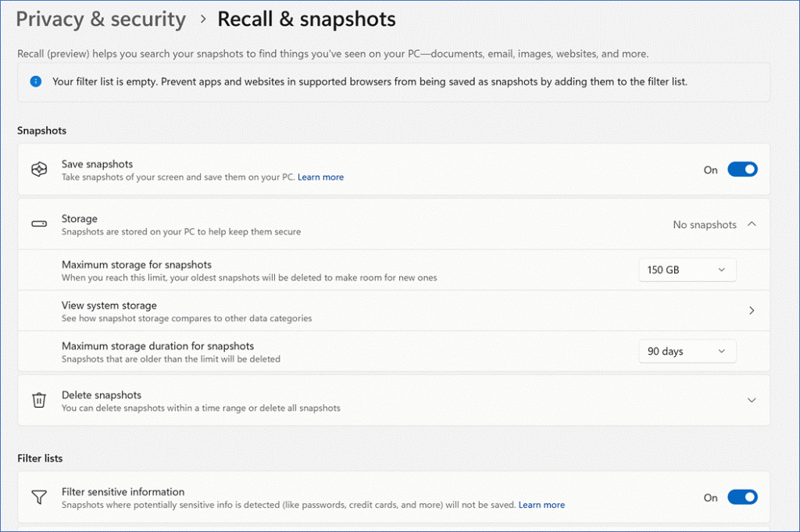Click the blue info icon in the banner
The width and height of the screenshot is (800, 532).
coord(35,81)
